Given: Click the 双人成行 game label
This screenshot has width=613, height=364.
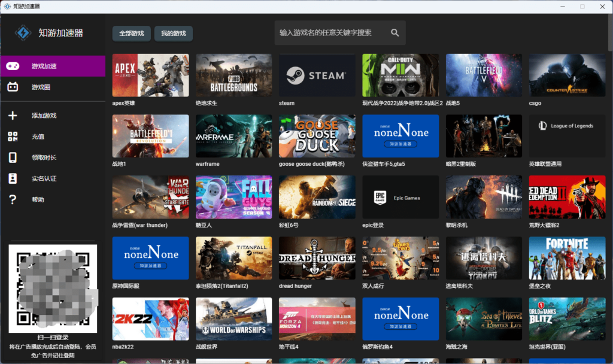Looking at the screenshot, I should [x=374, y=286].
